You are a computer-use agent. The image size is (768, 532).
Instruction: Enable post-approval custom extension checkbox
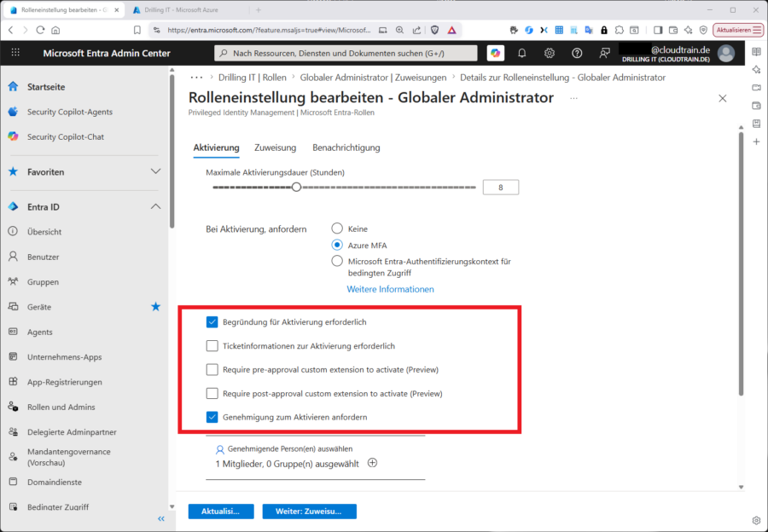(212, 393)
